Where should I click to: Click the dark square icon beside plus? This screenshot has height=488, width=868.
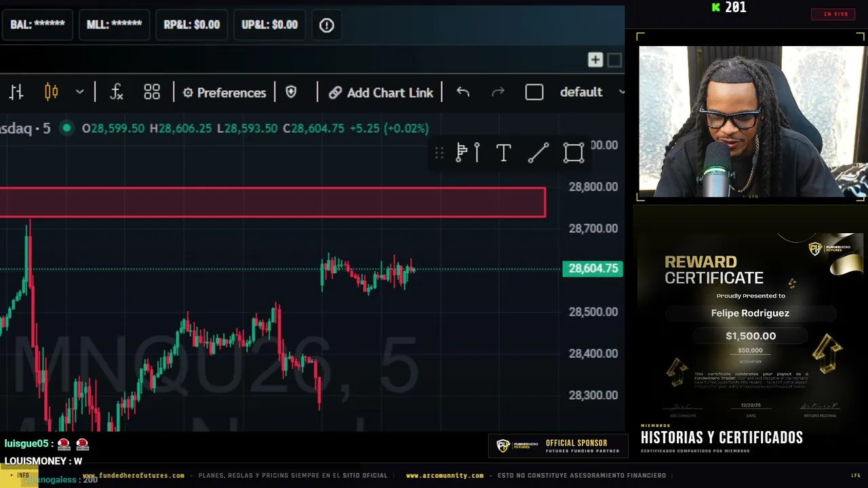click(x=614, y=60)
